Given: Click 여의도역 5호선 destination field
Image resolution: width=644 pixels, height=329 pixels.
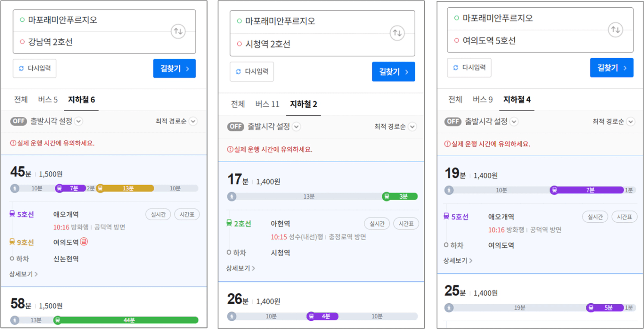Looking at the screenshot, I should tap(540, 41).
